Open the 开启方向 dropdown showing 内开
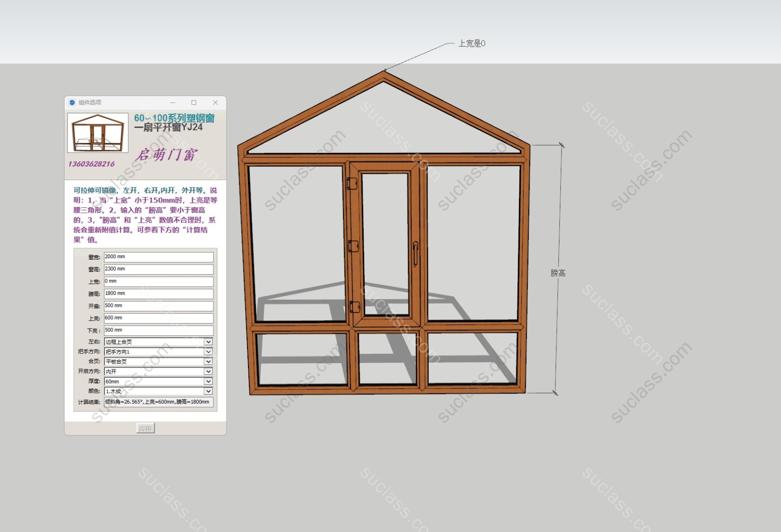 coord(159,371)
